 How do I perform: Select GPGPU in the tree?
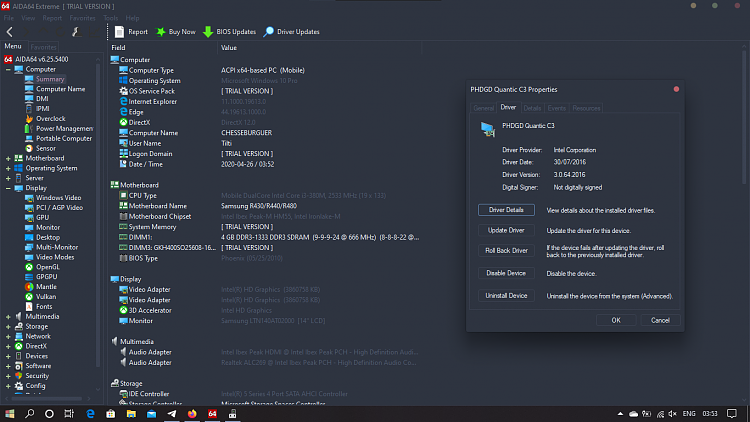46,277
